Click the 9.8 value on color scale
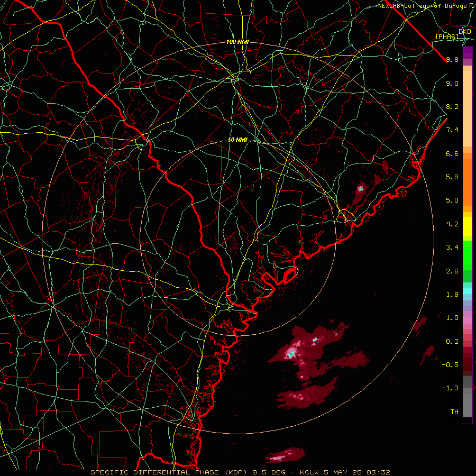The image size is (476, 476). (x=452, y=59)
